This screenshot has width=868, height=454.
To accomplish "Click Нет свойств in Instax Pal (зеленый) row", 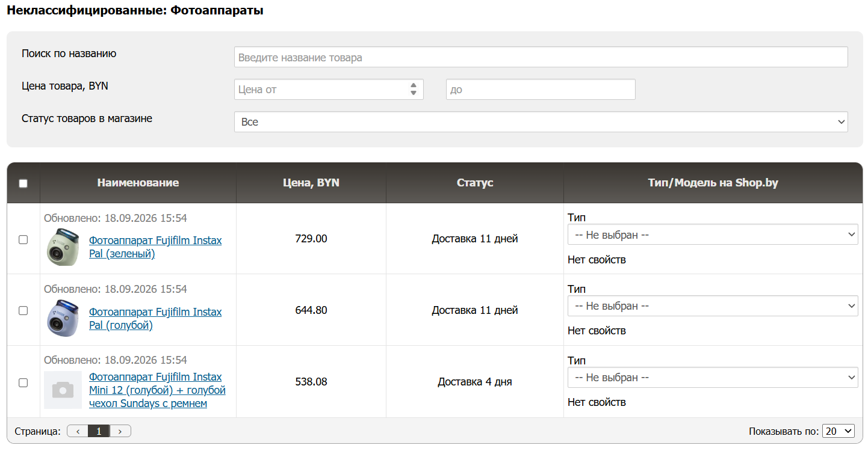I will [597, 260].
